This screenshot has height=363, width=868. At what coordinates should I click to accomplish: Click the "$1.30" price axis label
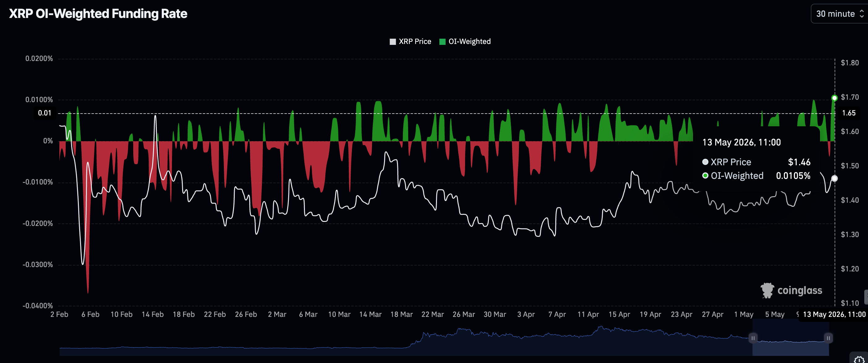pos(850,235)
